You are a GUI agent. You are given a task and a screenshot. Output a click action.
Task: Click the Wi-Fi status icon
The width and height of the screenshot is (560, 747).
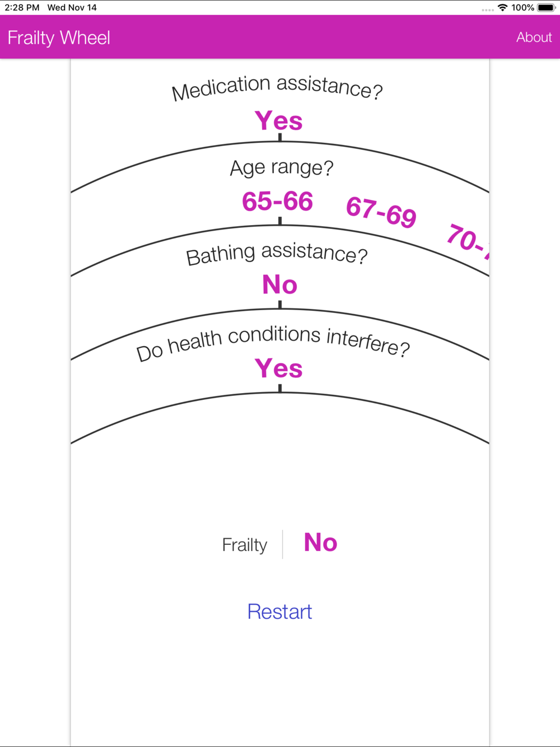pos(502,8)
